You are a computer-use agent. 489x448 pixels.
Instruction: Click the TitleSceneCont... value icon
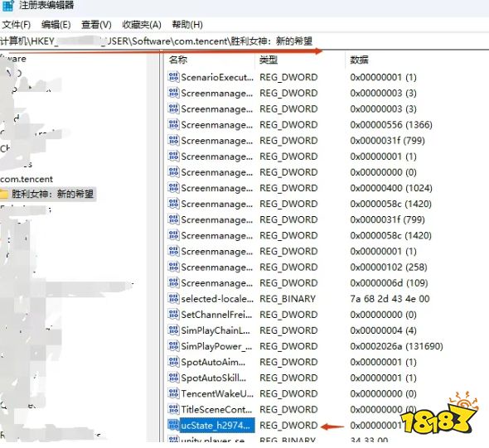tap(173, 409)
